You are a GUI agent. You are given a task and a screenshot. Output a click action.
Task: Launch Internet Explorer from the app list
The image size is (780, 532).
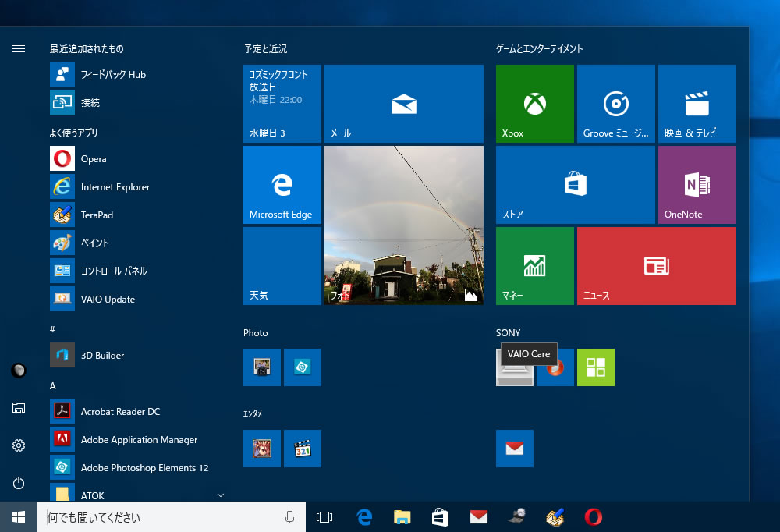pos(134,186)
